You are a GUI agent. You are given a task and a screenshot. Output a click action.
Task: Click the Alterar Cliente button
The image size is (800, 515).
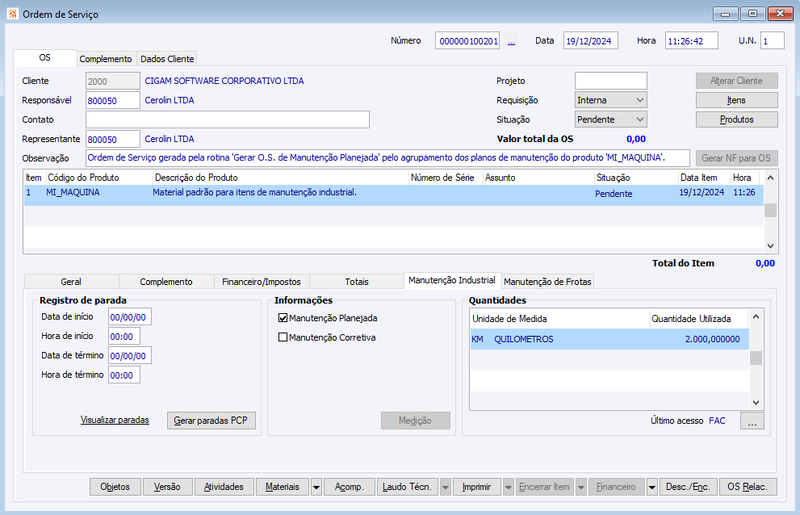coord(737,81)
